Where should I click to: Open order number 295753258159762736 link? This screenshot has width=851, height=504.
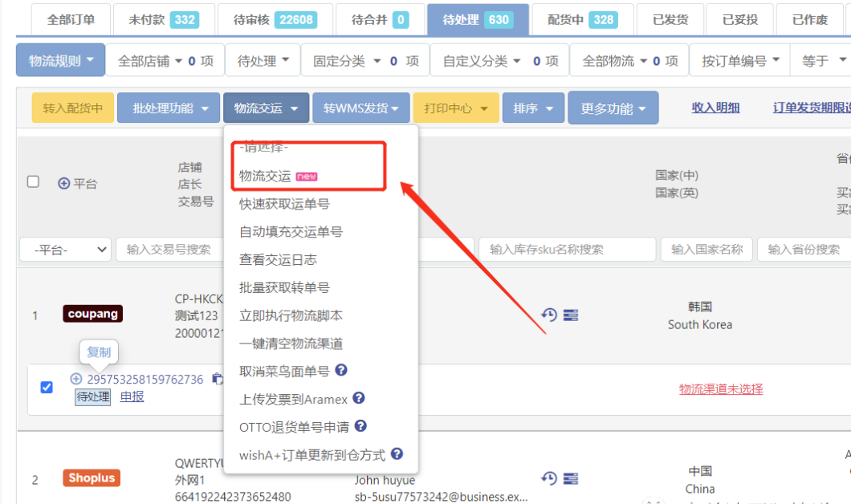pos(145,380)
